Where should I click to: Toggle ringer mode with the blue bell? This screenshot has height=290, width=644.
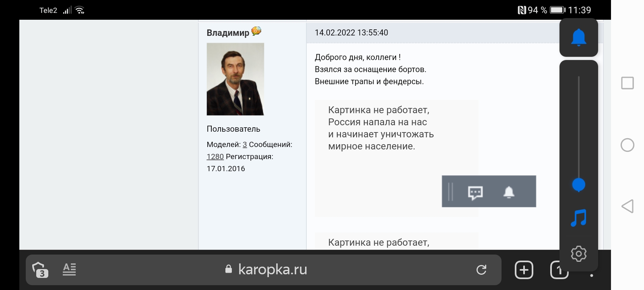click(578, 37)
